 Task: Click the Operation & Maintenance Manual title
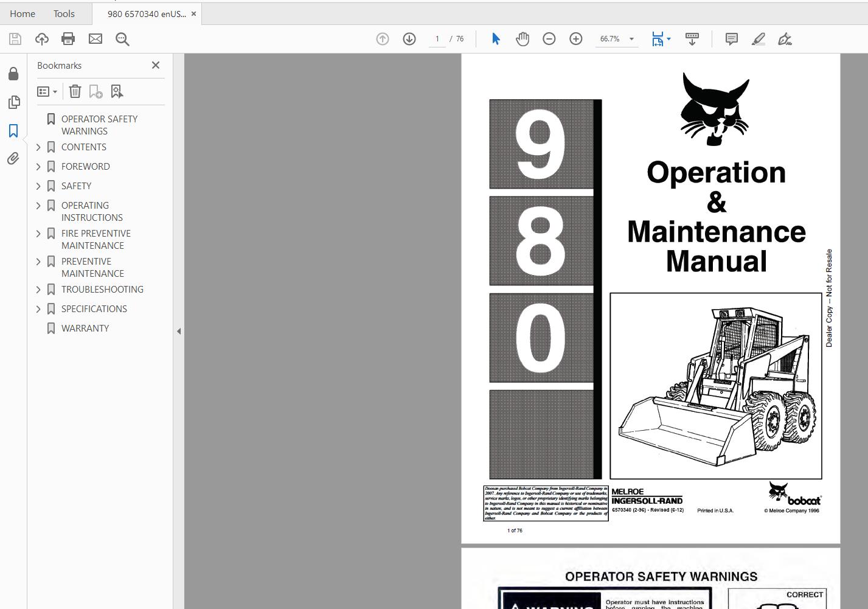[717, 217]
